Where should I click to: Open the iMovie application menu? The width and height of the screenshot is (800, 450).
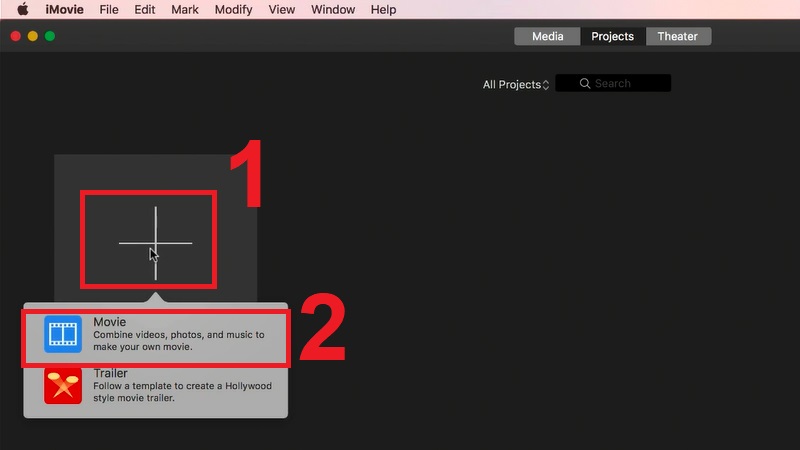coord(64,10)
